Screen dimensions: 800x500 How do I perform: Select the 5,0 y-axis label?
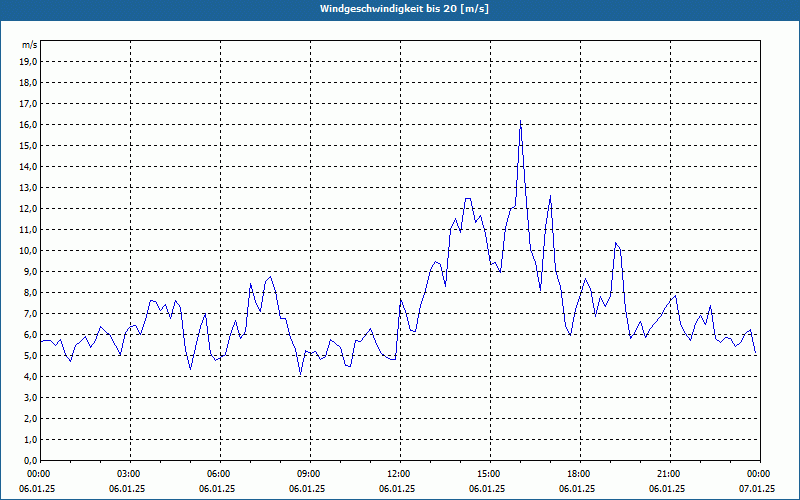30,356
